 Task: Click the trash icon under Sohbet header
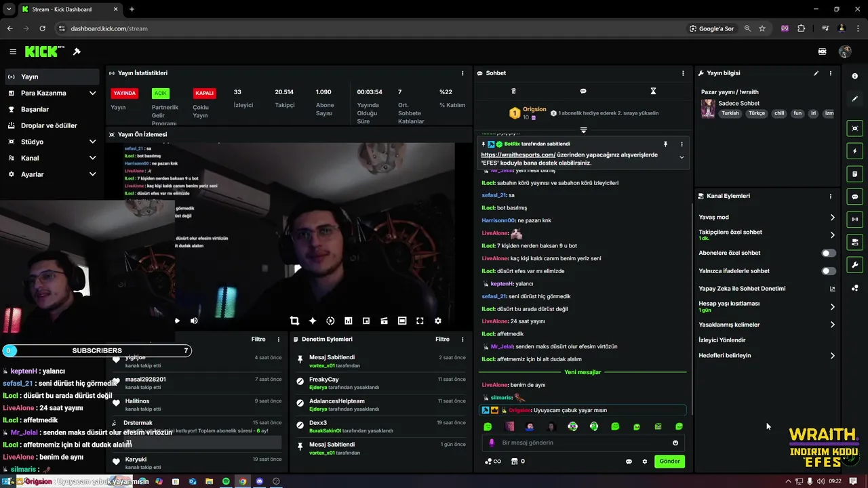coord(513,91)
